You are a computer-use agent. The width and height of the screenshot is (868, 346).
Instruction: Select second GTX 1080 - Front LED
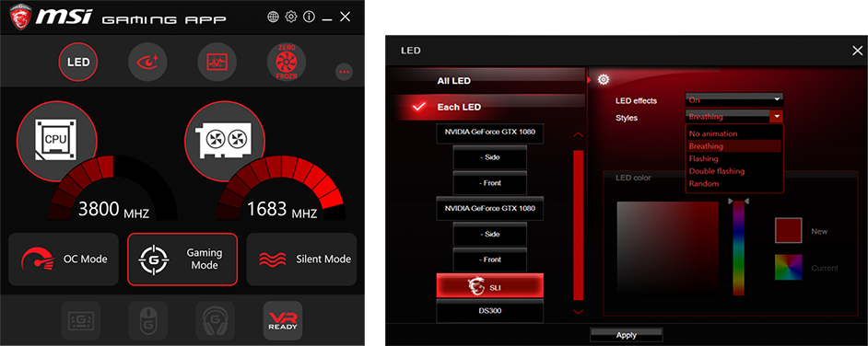490,259
